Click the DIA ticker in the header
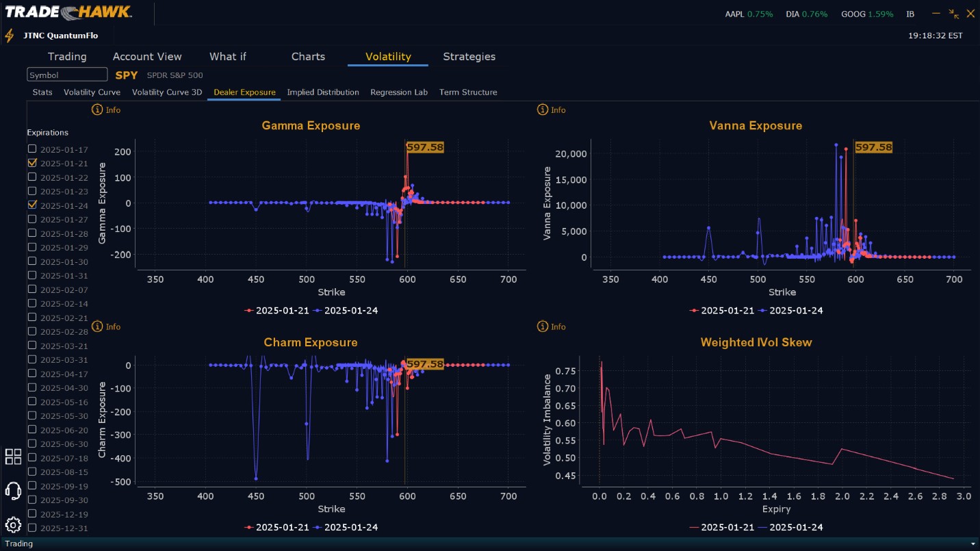980x551 pixels. 806,14
